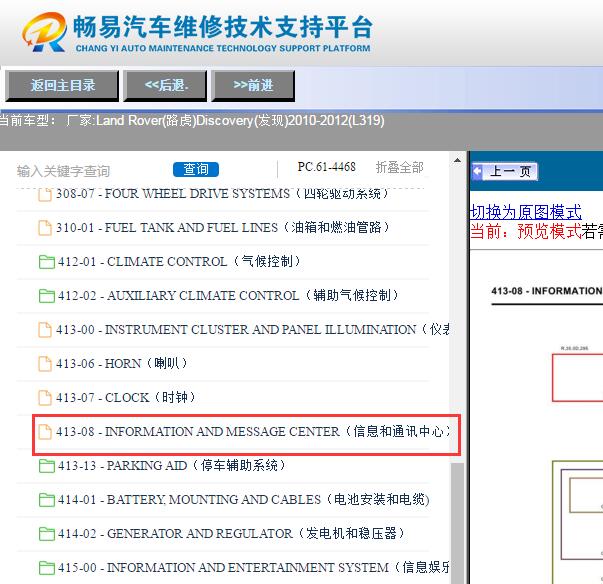Click document icon beside 310-01 entry
603x584 pixels.
pos(45,228)
